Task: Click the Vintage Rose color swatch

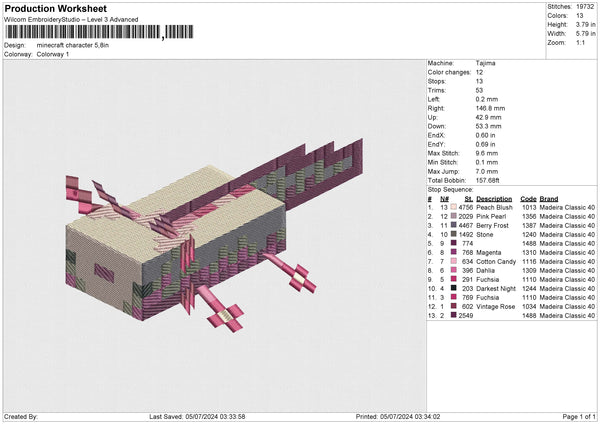Action: (x=453, y=306)
